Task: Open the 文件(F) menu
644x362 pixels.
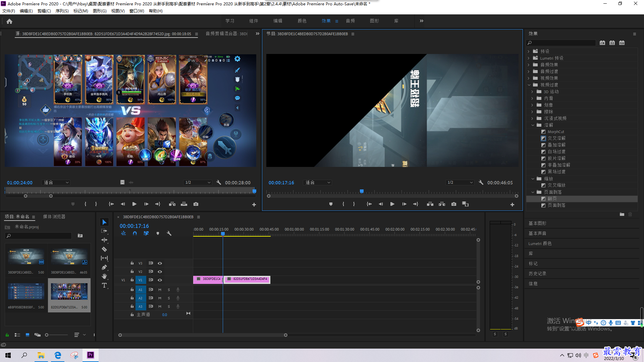Action: (9, 11)
